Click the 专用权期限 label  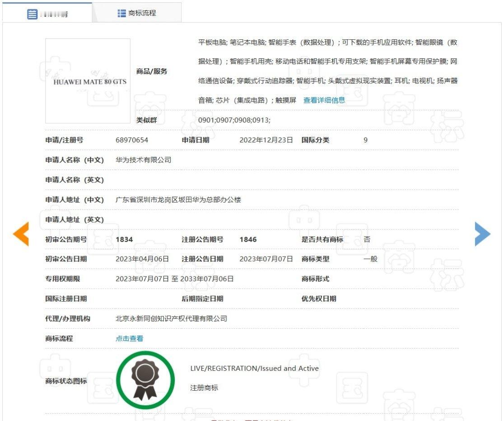pyautogui.click(x=63, y=279)
